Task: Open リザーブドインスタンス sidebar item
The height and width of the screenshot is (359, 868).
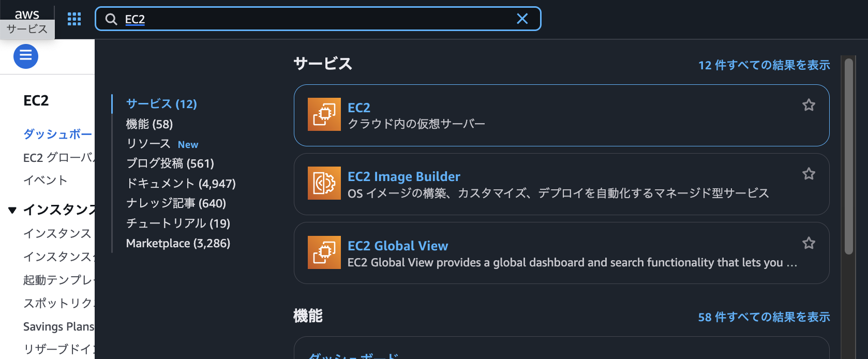Action: 58,349
